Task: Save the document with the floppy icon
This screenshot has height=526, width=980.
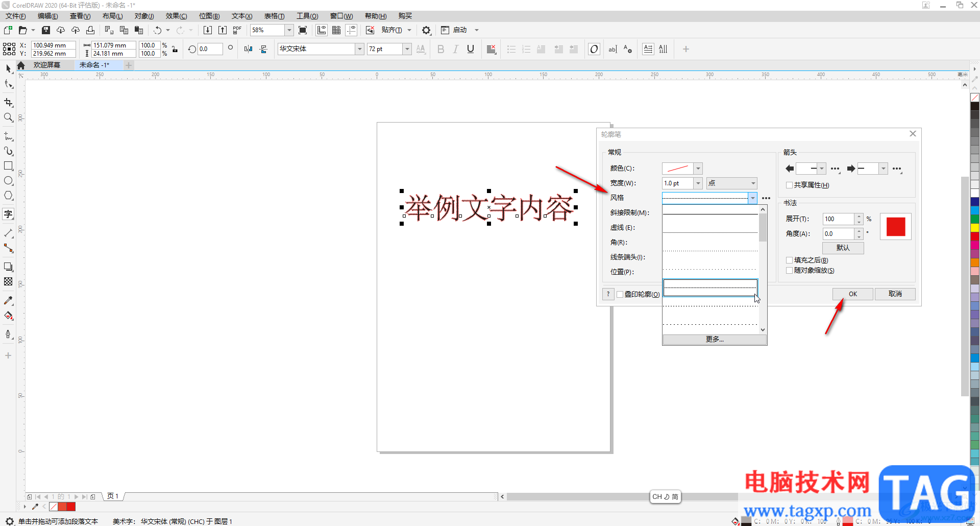Action: (x=45, y=30)
